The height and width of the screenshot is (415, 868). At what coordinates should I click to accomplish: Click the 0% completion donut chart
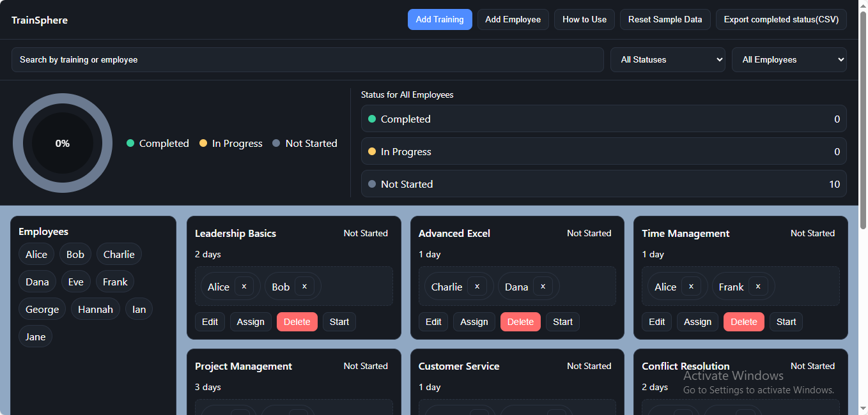click(x=63, y=143)
